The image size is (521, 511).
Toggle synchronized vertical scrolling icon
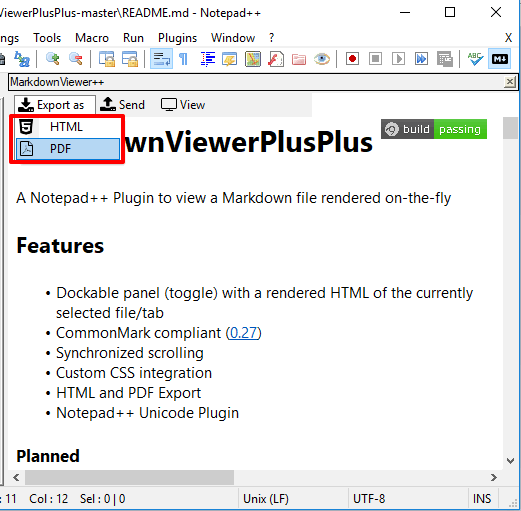107,59
